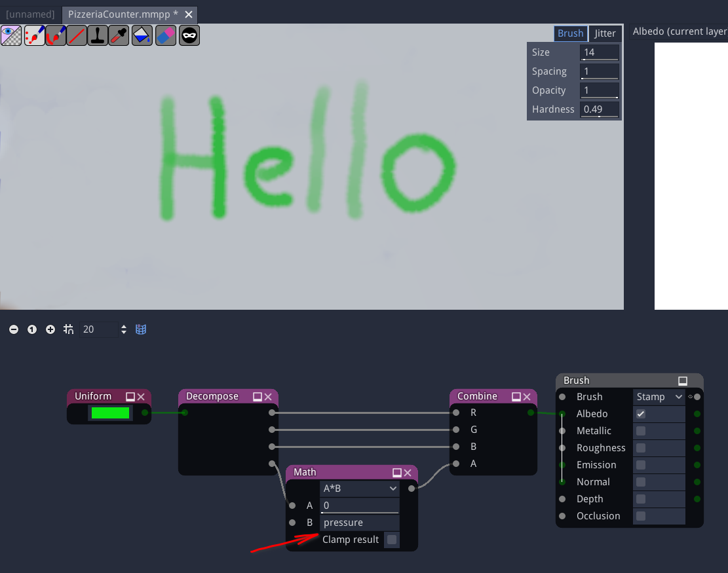This screenshot has height=573, width=728.
Task: Select the unnamed project tab
Action: [30, 14]
